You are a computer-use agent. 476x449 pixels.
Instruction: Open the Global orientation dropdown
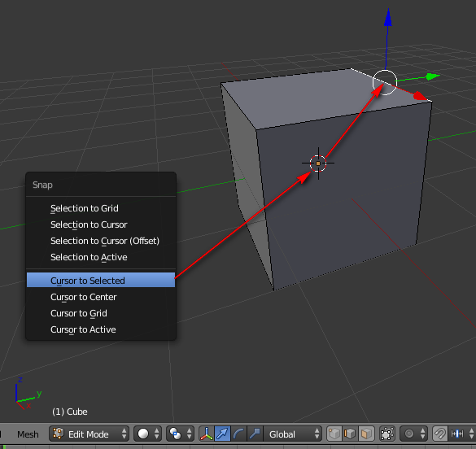293,434
